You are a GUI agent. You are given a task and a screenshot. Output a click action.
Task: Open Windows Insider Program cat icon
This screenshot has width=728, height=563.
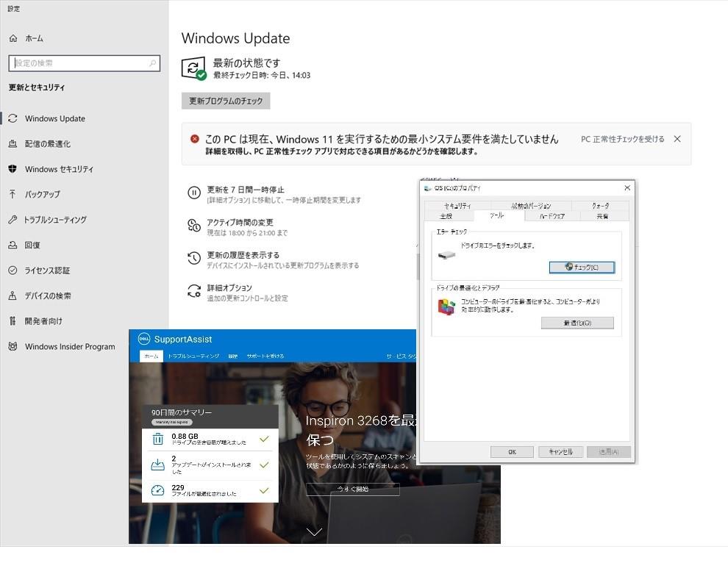click(13, 346)
